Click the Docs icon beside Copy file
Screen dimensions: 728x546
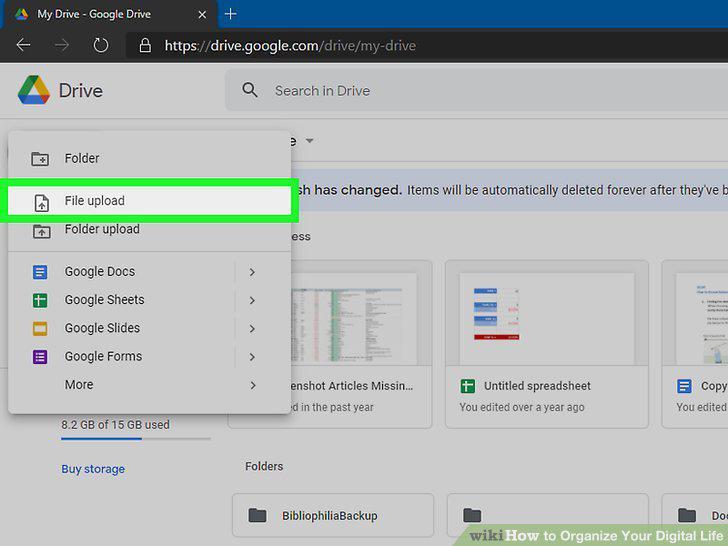click(684, 386)
